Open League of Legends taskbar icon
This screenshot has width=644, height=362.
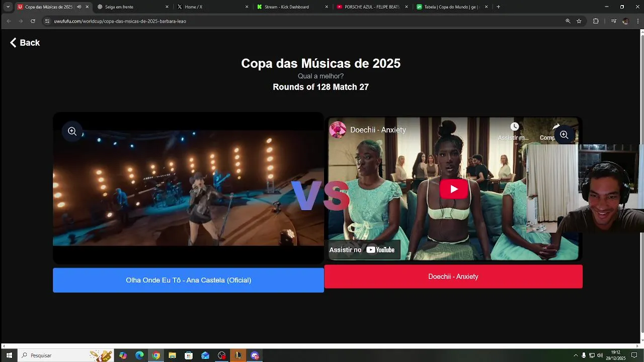[238, 355]
